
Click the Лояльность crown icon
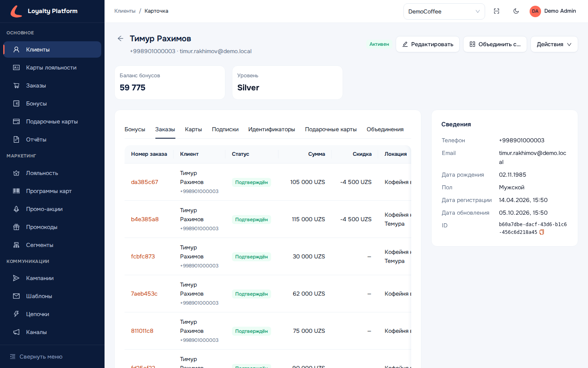pos(16,173)
